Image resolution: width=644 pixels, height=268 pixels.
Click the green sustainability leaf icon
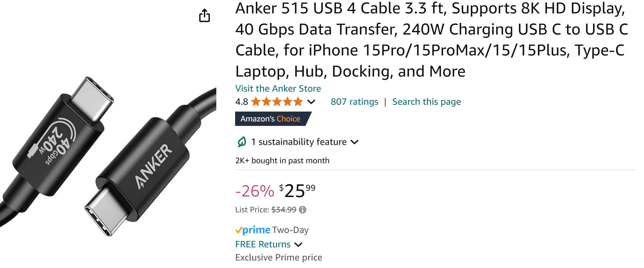pyautogui.click(x=241, y=142)
